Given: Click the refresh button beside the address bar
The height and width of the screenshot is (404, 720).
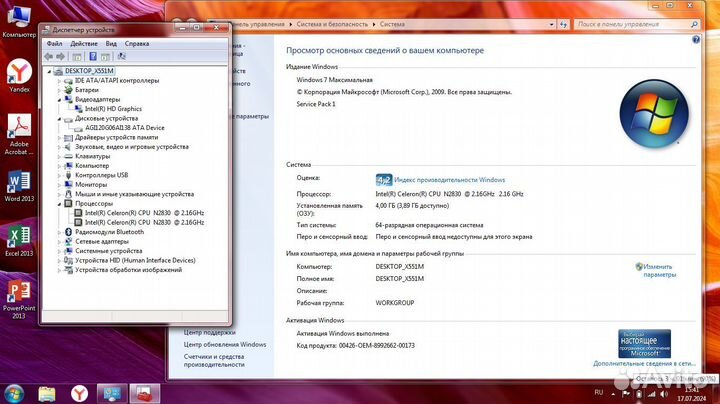Looking at the screenshot, I should (563, 24).
